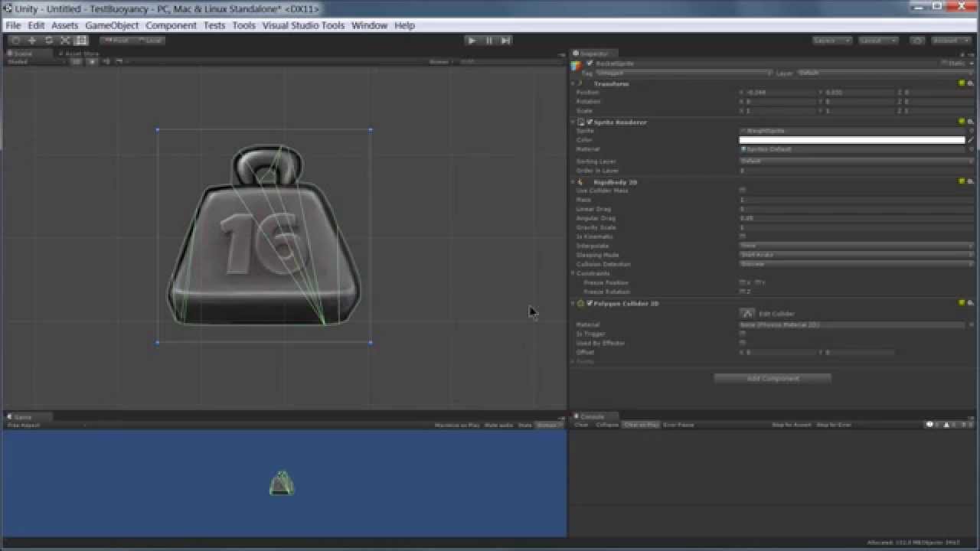
Task: Open the Interpolate dropdown
Action: pos(856,246)
